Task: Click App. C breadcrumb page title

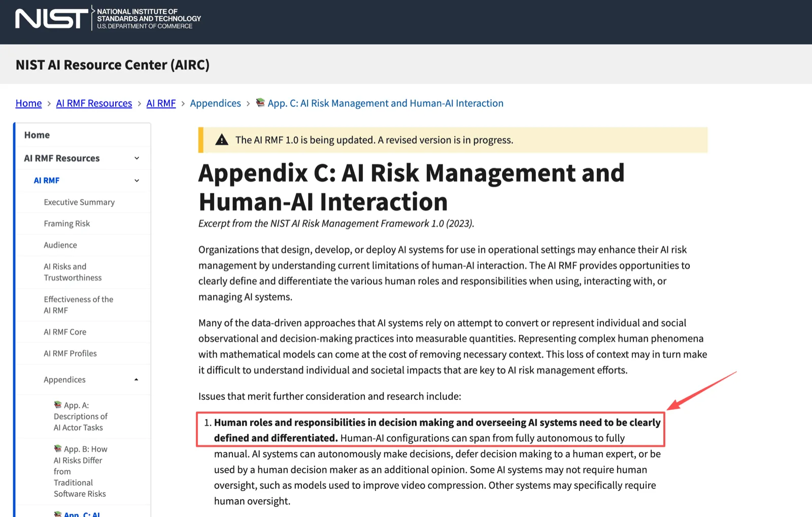Action: (385, 103)
